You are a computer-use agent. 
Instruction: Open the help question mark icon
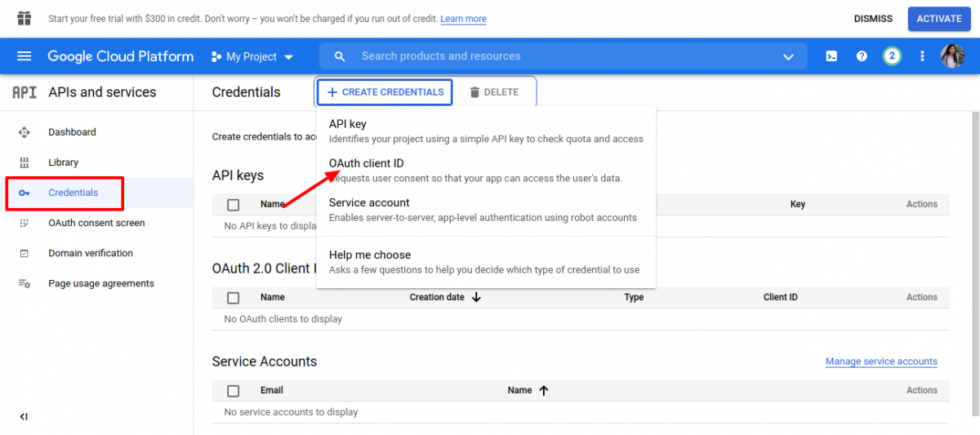862,56
